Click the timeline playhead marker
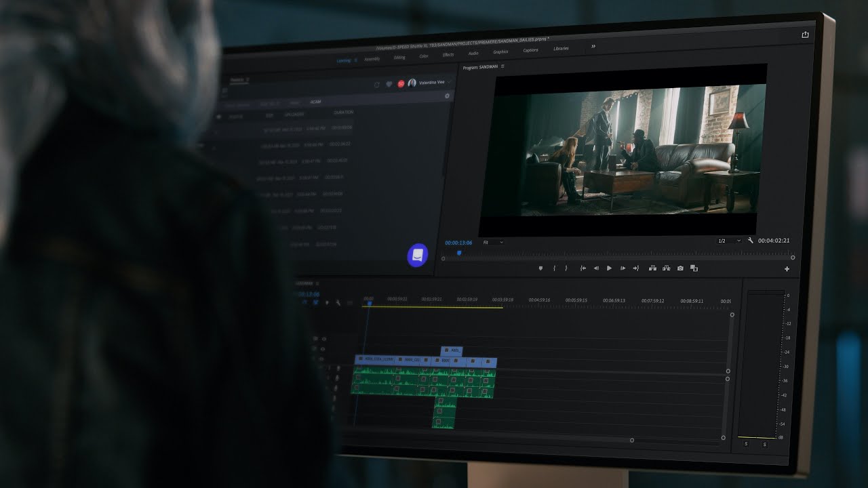Screen dimensions: 868x488 click(368, 302)
